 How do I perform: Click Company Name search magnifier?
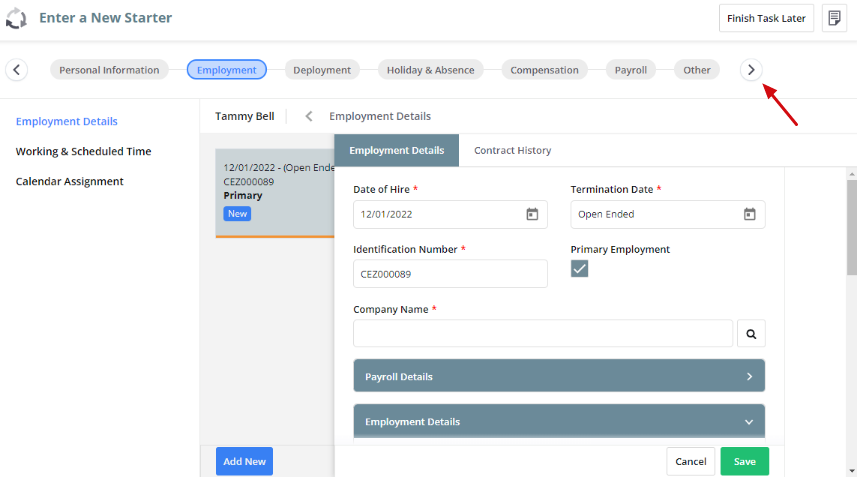click(x=751, y=333)
